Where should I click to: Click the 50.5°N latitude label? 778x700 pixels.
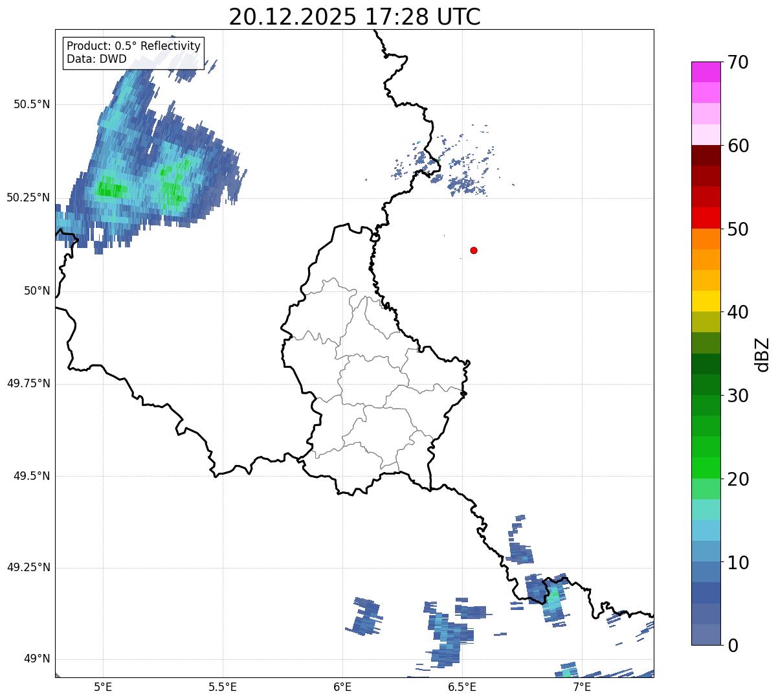coord(32,104)
